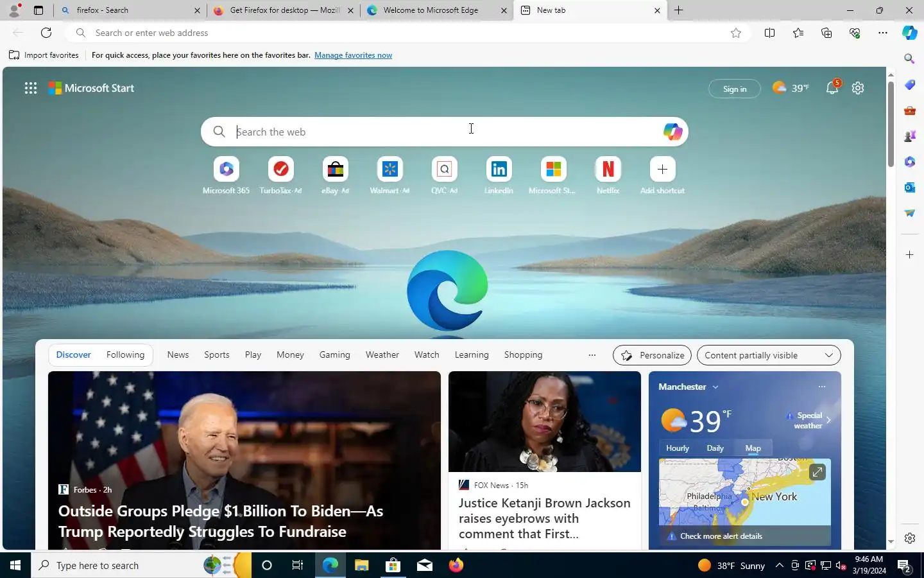Open the Games chess sidebar icon

[x=909, y=136]
